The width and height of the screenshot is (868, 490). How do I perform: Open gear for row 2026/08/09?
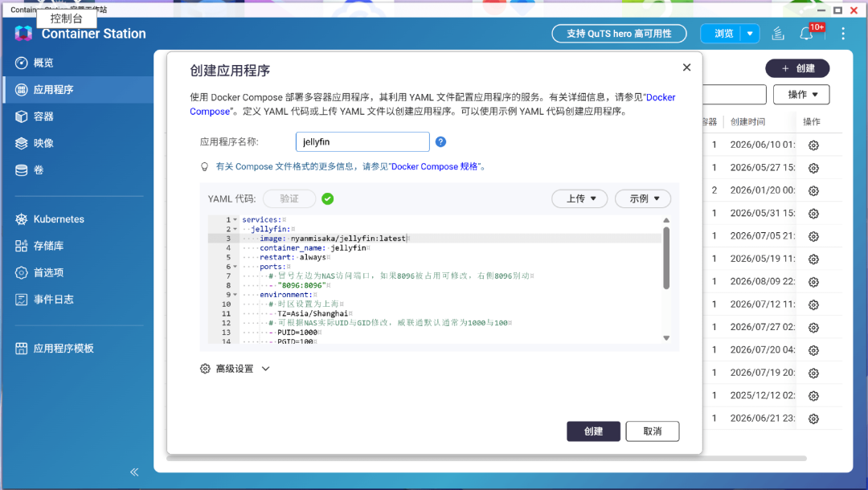click(813, 281)
